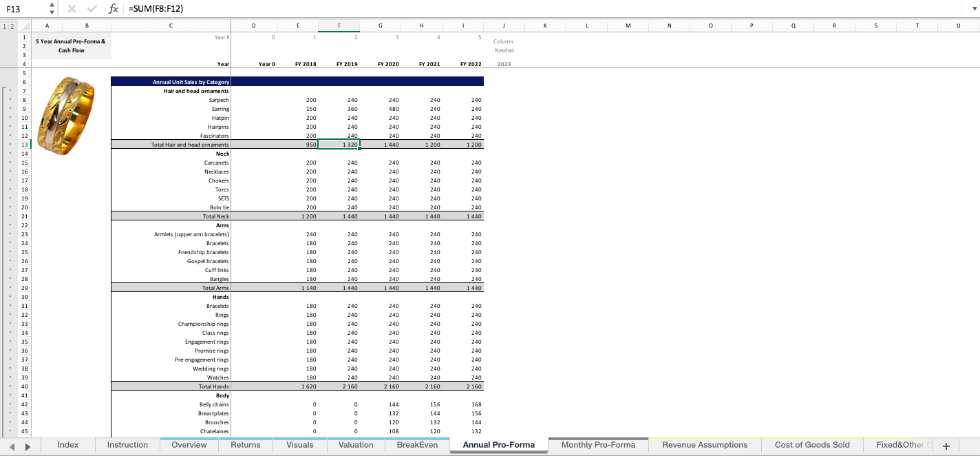980x456 pixels.
Task: Expand the formula bar dropdown arrow
Action: (974, 9)
